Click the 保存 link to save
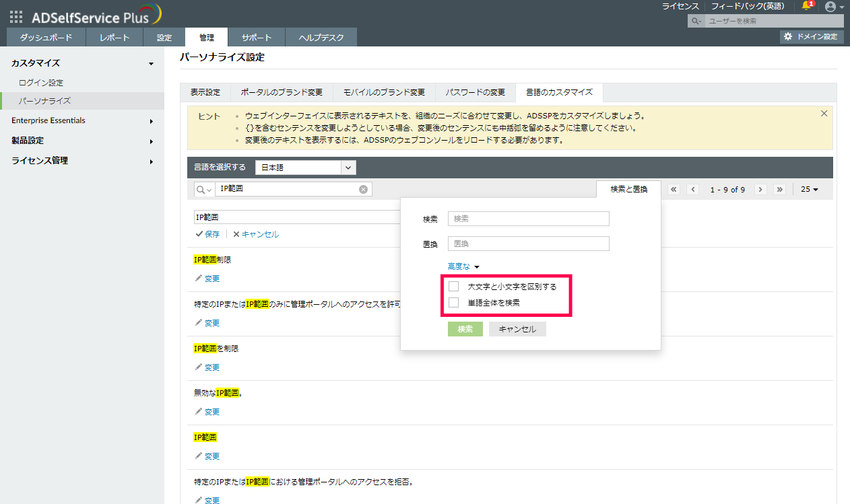 [207, 234]
